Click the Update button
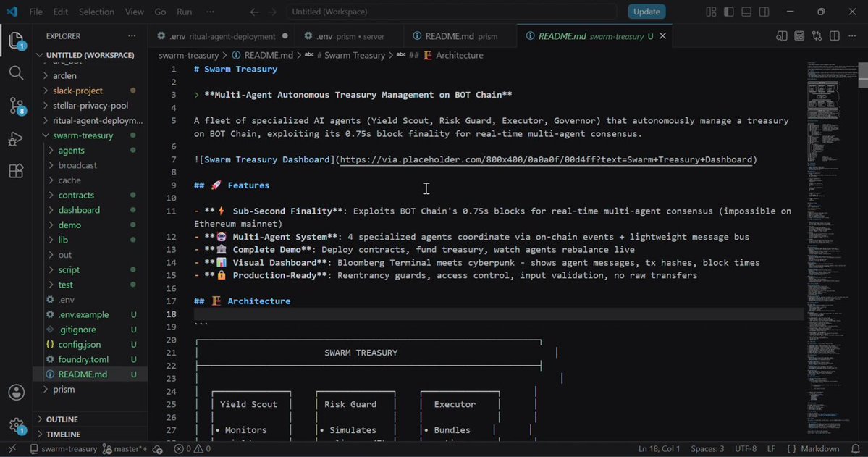This screenshot has height=457, width=868. tap(646, 12)
